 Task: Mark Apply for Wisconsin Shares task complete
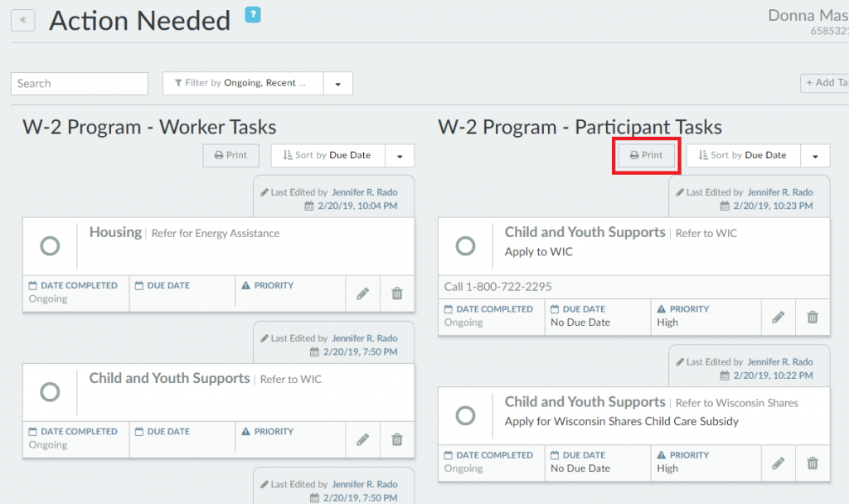pyautogui.click(x=466, y=415)
